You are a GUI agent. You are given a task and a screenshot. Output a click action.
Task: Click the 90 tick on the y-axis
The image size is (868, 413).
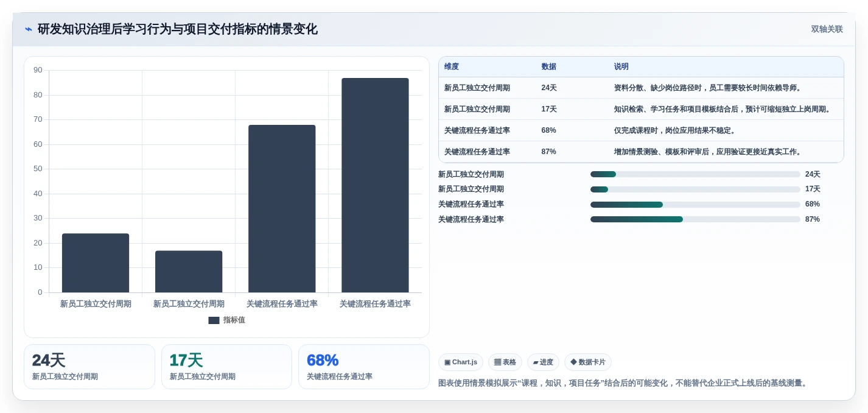pos(38,70)
